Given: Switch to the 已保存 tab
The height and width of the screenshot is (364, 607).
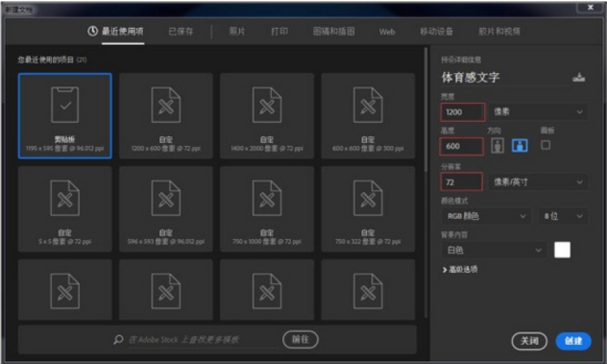Looking at the screenshot, I should [181, 32].
